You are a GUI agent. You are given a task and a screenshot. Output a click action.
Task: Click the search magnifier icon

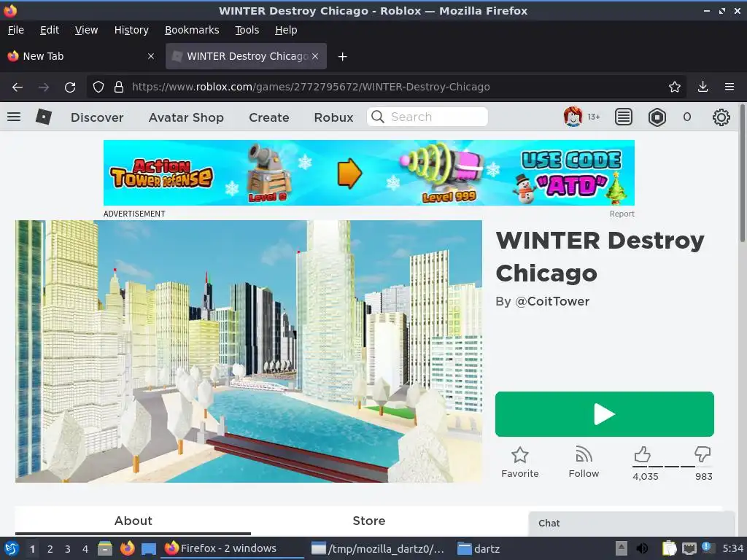click(377, 117)
